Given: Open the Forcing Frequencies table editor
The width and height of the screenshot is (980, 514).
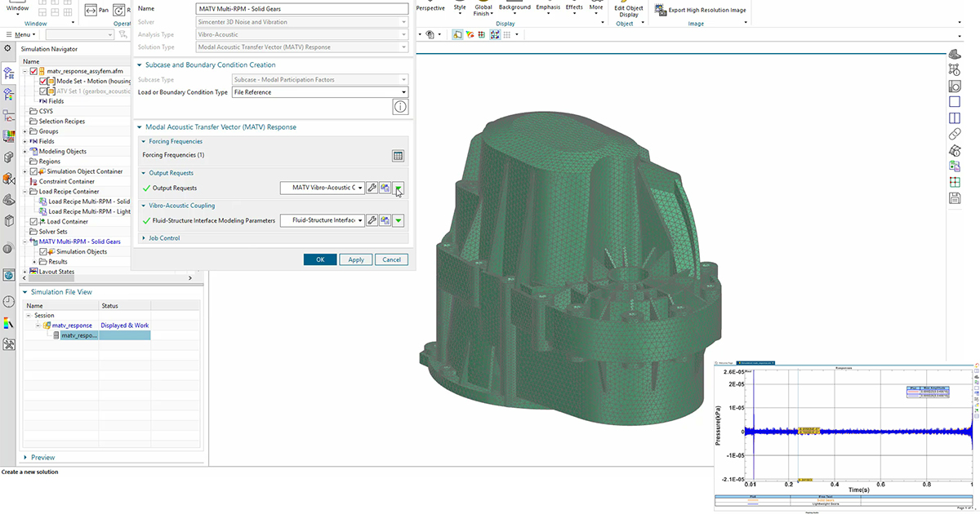Looking at the screenshot, I should (398, 155).
